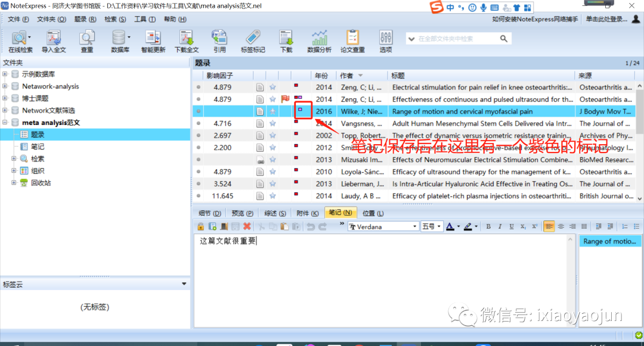Apply italic formatting in the note editor

[500, 226]
